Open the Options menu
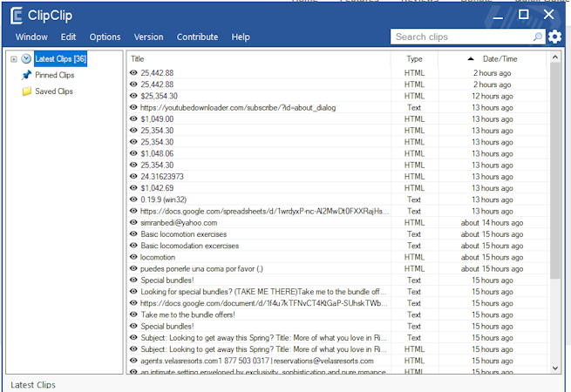 click(105, 37)
